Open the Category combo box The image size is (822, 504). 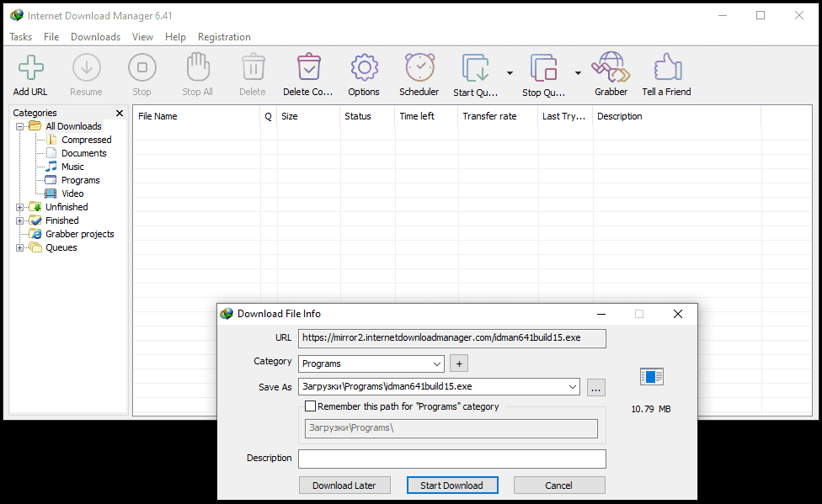(371, 363)
